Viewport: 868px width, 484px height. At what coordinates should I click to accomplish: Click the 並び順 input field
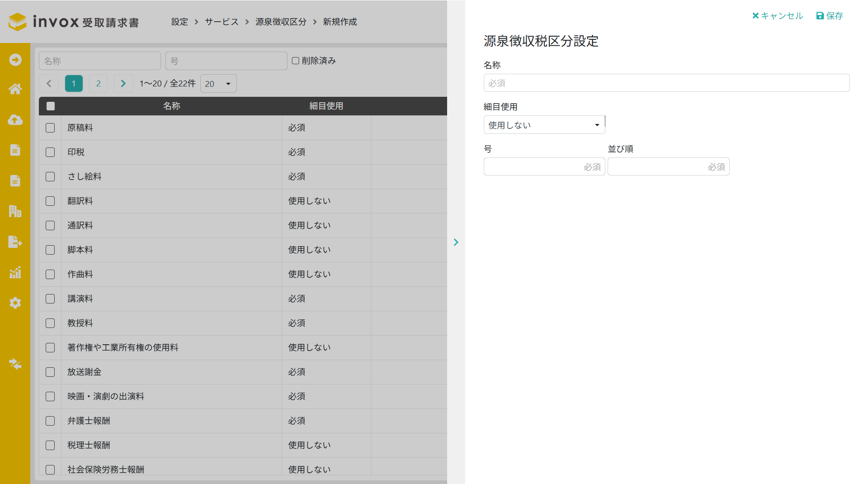coord(668,167)
